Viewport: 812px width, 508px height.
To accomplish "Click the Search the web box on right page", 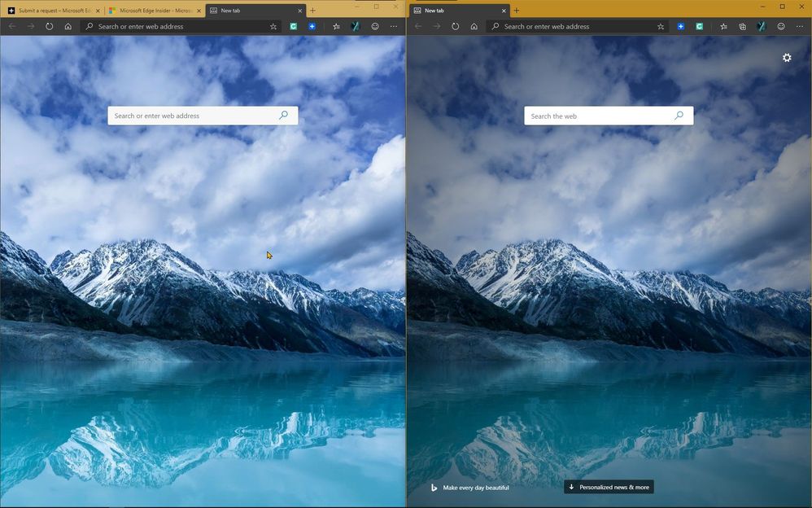I will pyautogui.click(x=609, y=116).
